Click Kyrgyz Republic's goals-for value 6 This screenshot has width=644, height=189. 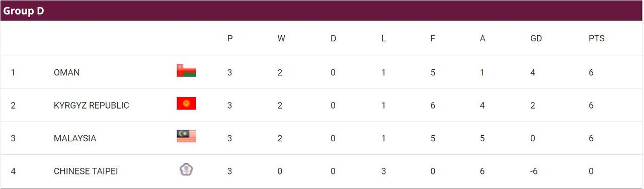[x=433, y=106]
